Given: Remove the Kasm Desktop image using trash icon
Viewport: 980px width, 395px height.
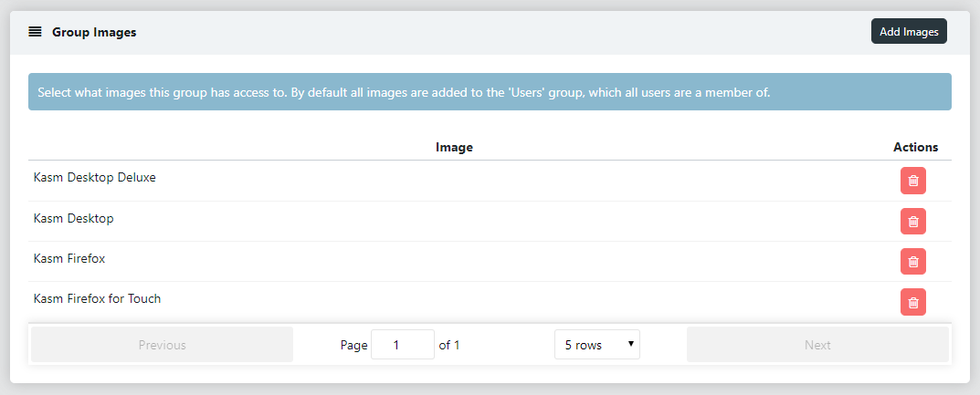Looking at the screenshot, I should (912, 221).
